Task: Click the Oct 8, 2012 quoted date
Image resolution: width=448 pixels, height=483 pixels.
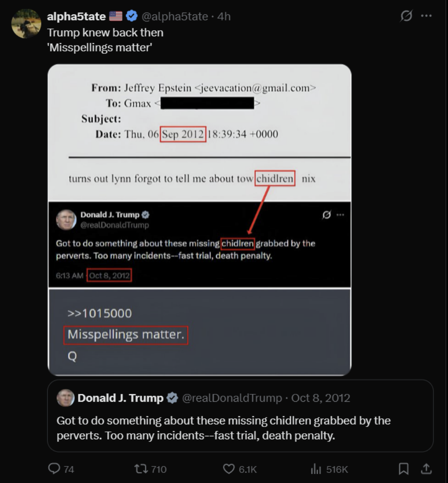Action: click(321, 398)
